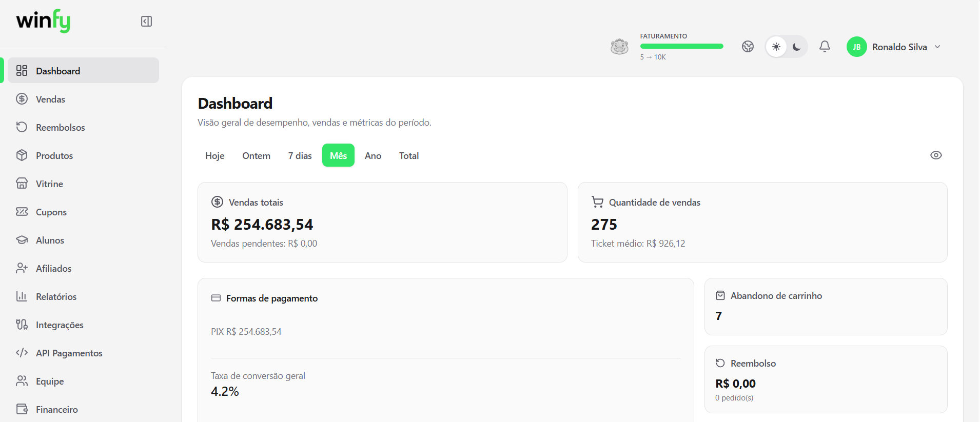The width and height of the screenshot is (980, 422).
Task: Open notifications bell
Action: pos(825,47)
